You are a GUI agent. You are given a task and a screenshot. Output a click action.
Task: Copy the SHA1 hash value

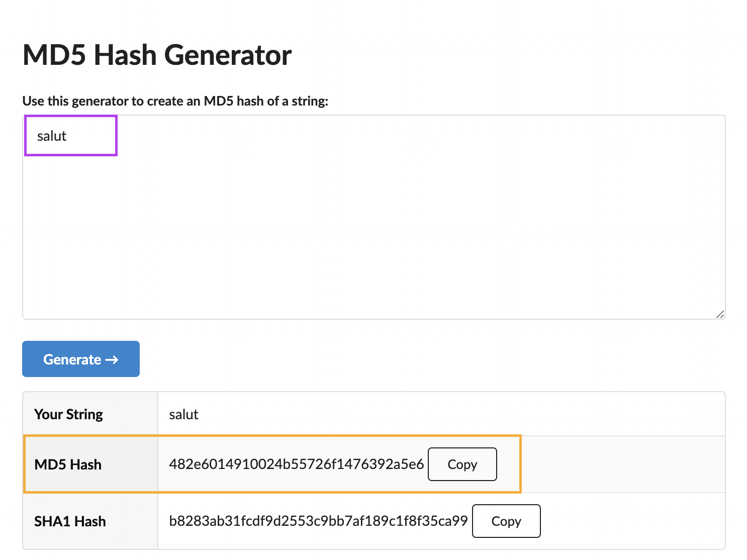(x=506, y=521)
